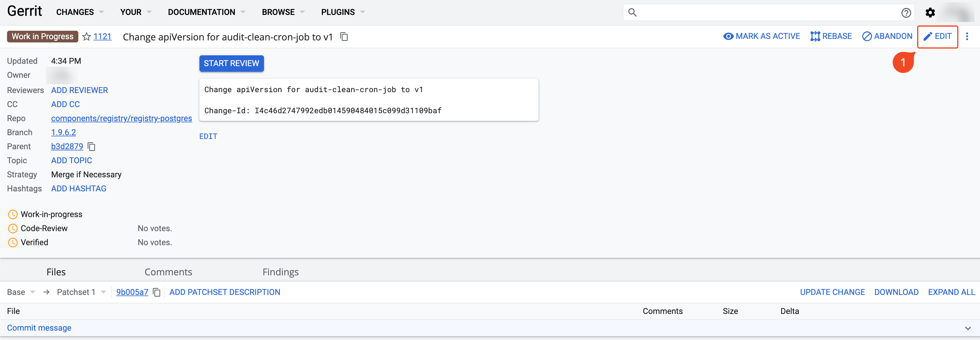Open search help question-mark icon

tap(906, 13)
